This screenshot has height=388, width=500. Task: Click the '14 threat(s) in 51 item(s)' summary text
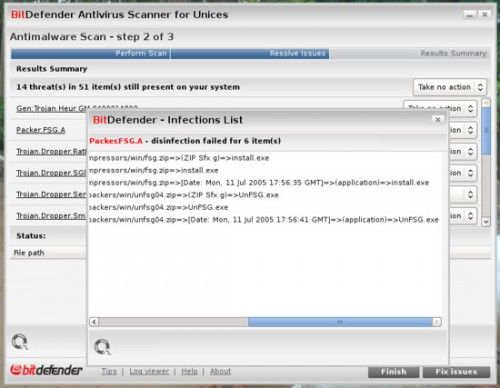click(x=128, y=87)
